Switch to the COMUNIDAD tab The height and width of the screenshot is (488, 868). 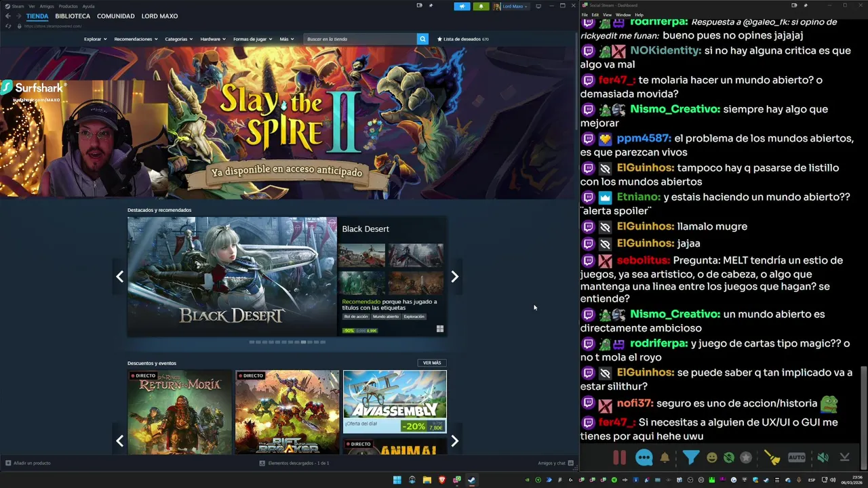(x=116, y=16)
